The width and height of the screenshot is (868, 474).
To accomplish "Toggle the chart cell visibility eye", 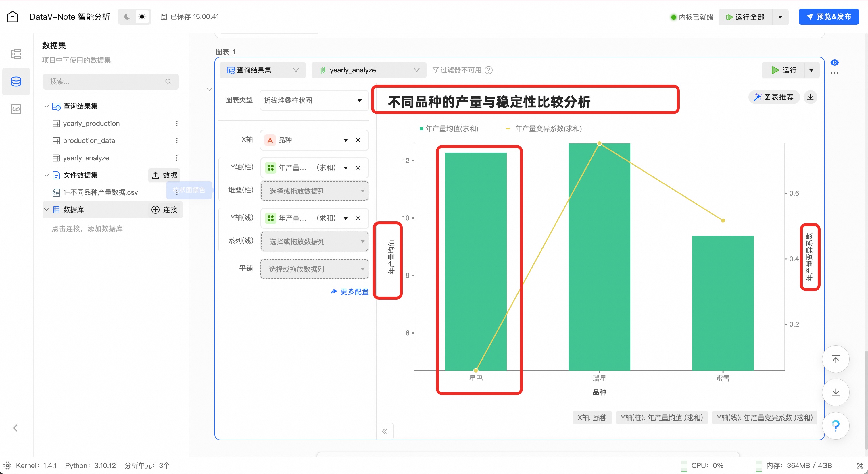I will [x=834, y=63].
